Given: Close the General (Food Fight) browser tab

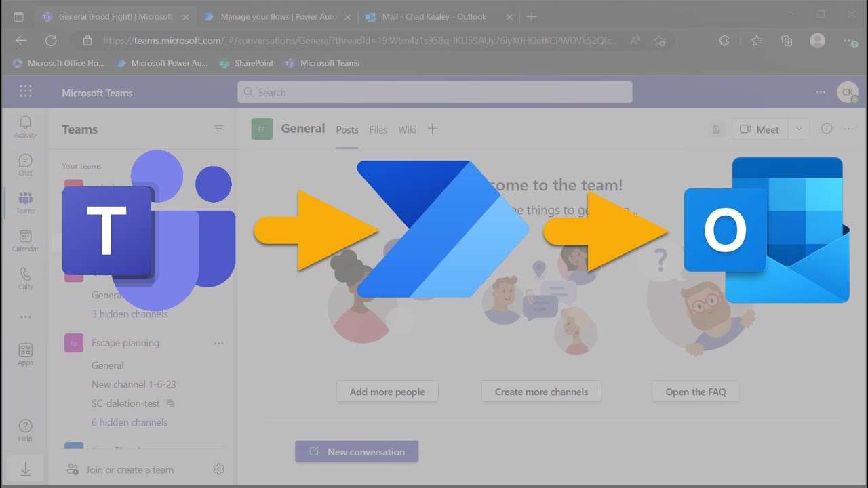Looking at the screenshot, I should pos(186,17).
